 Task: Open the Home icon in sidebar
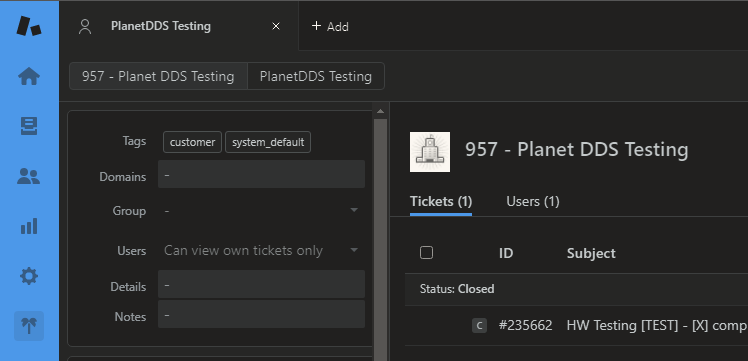(x=29, y=76)
